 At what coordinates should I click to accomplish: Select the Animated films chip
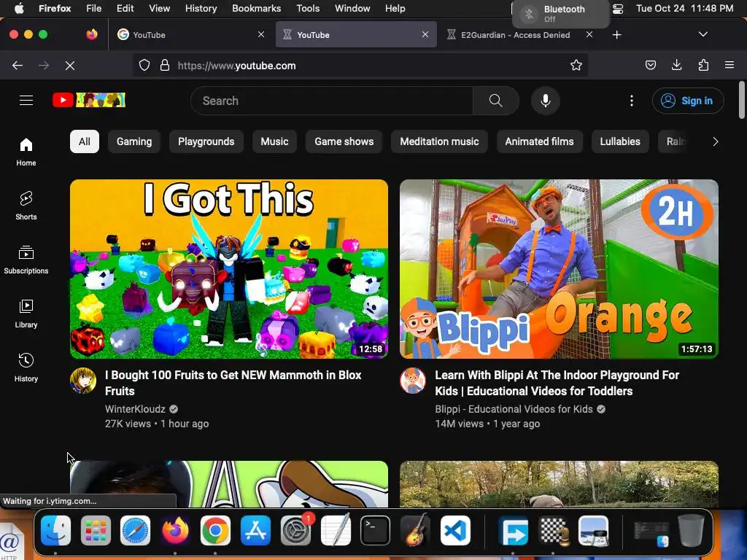click(539, 141)
